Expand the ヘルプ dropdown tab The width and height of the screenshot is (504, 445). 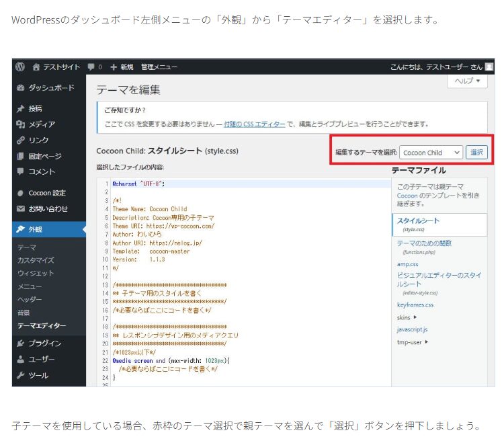pos(467,81)
